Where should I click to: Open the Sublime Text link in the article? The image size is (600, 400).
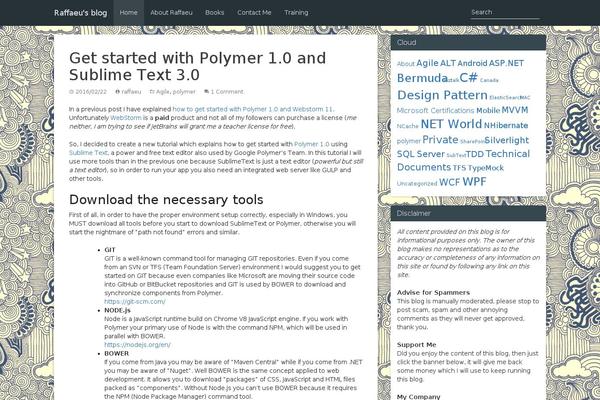click(x=88, y=153)
